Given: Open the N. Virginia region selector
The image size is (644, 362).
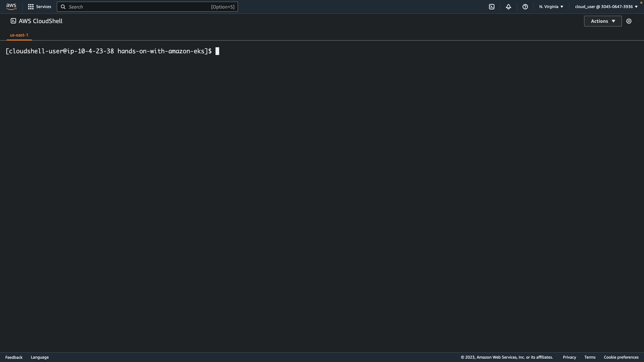Looking at the screenshot, I should (x=551, y=7).
